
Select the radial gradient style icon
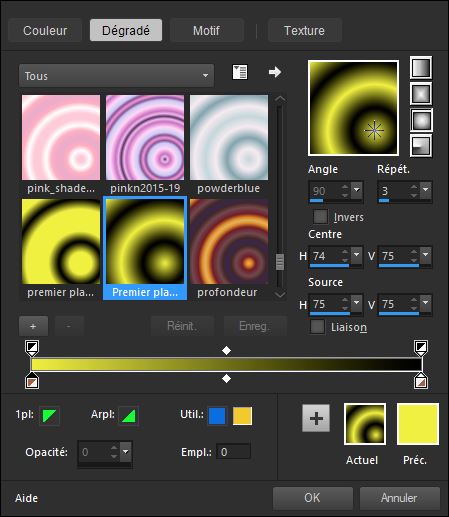coord(421,146)
